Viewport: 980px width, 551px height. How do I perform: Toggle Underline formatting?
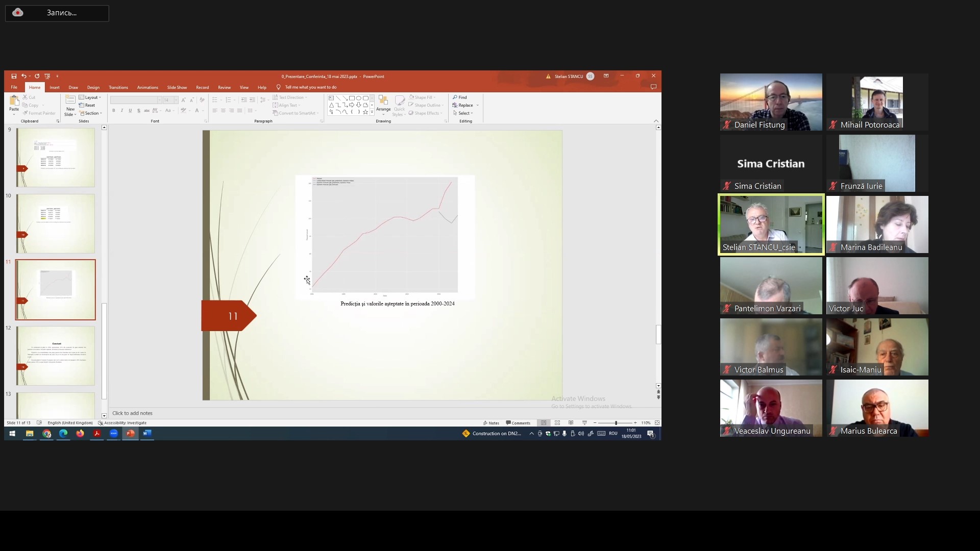[130, 111]
